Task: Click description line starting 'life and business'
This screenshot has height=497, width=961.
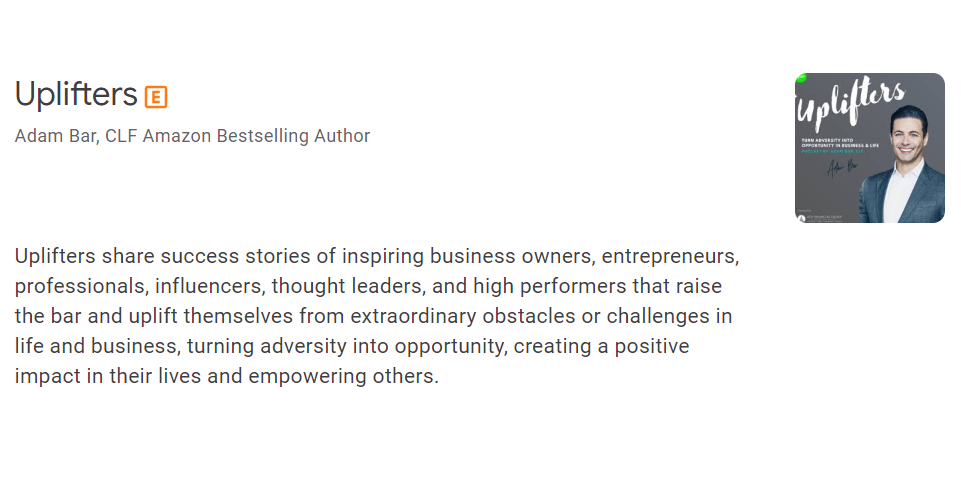Action: [351, 347]
